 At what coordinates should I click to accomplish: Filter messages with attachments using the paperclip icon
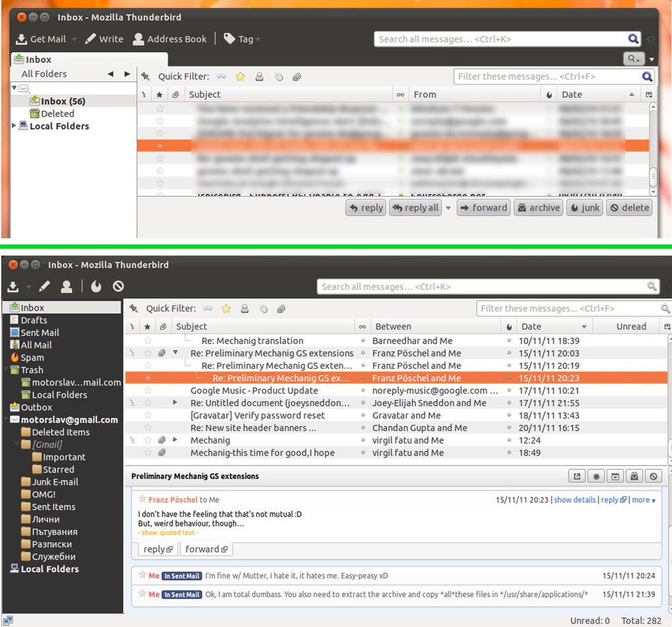(281, 309)
